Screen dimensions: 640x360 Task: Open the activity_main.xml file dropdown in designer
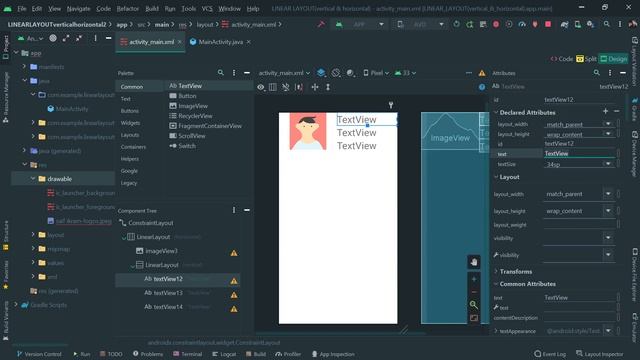point(284,73)
